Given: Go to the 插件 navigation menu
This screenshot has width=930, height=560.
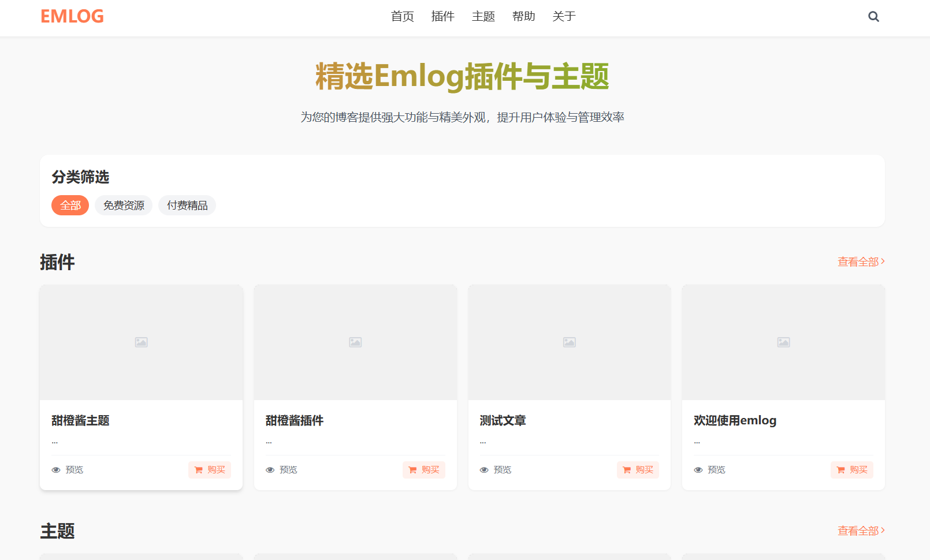Looking at the screenshot, I should click(x=443, y=17).
